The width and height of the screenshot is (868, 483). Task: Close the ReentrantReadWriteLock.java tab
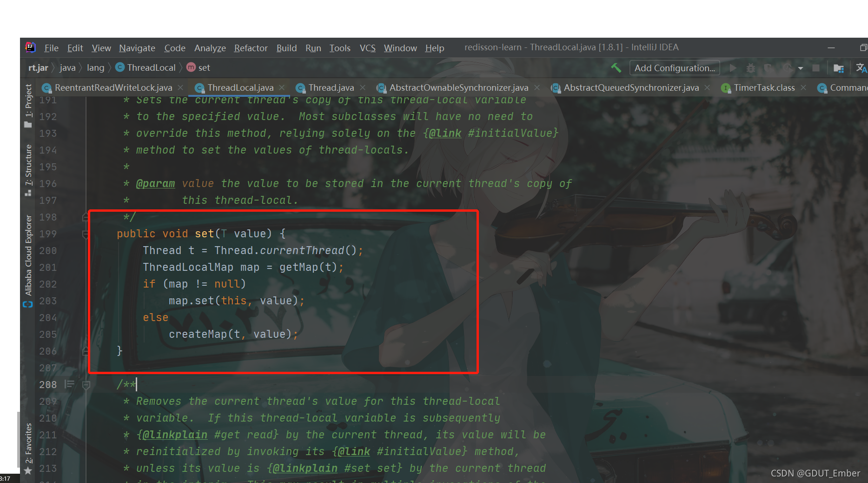pos(180,88)
